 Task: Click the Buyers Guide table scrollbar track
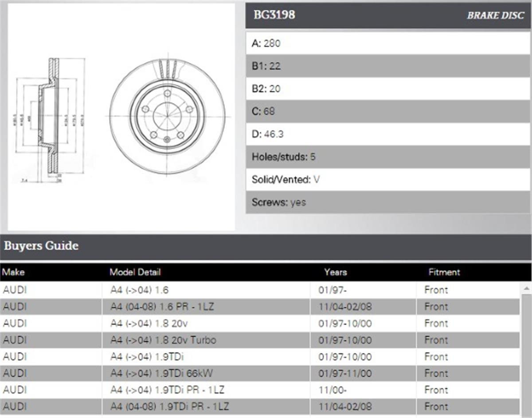pos(526,355)
